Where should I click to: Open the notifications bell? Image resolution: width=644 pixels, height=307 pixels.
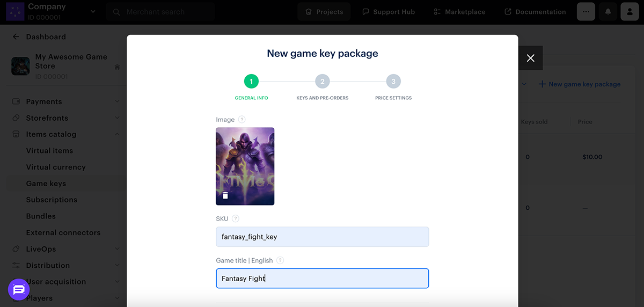click(608, 12)
